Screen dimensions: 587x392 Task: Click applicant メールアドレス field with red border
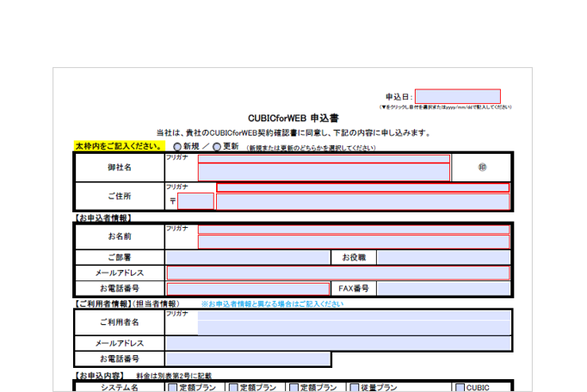[x=338, y=273]
